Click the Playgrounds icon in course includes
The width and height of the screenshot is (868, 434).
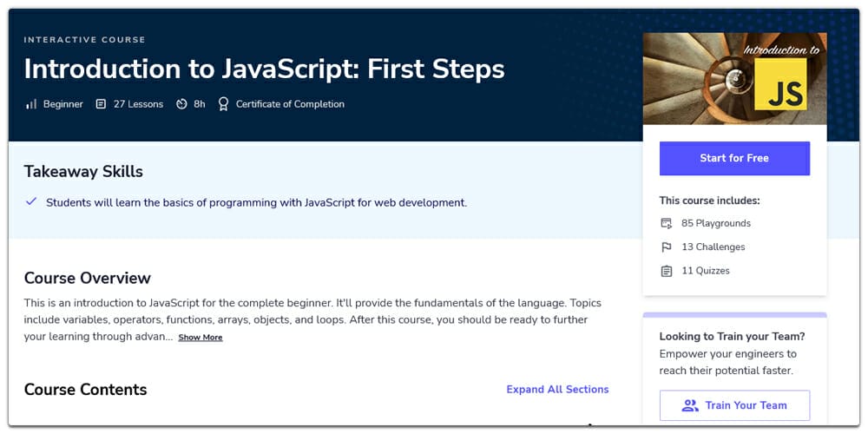[x=667, y=224]
